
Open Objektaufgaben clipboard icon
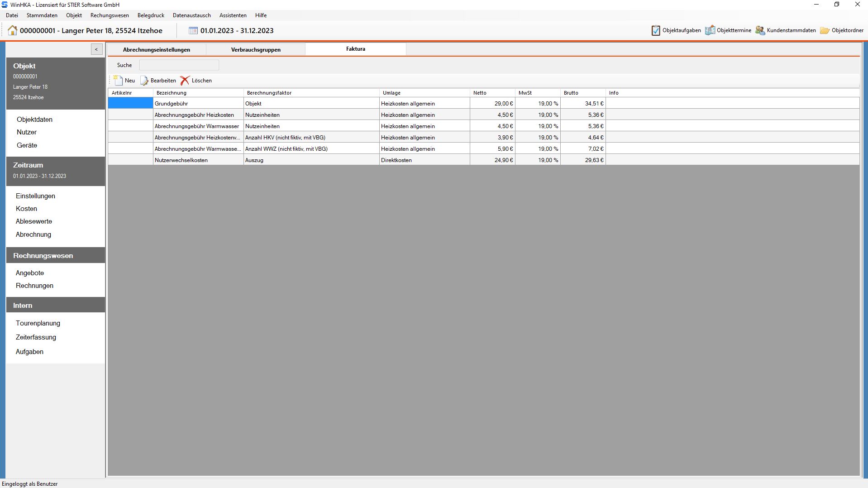(x=656, y=30)
